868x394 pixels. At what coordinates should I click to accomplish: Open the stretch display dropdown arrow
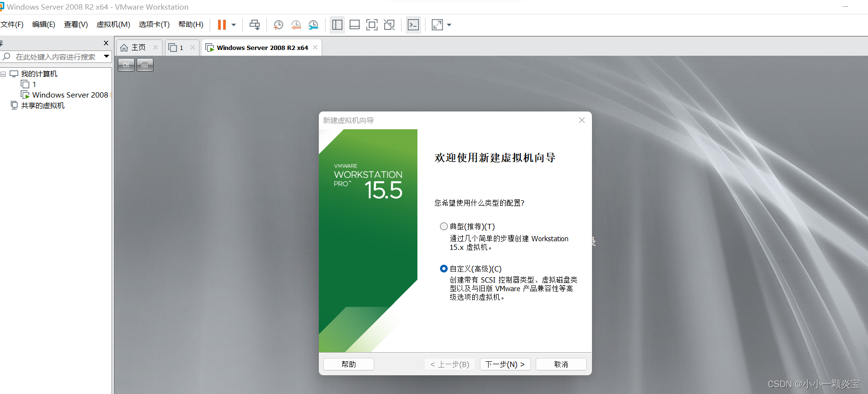[x=449, y=25]
